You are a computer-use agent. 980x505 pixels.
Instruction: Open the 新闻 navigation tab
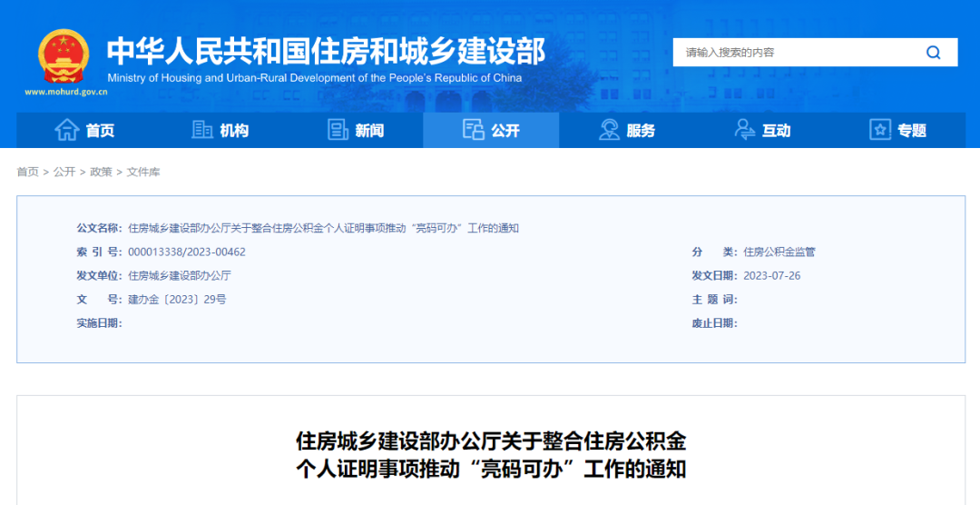356,130
